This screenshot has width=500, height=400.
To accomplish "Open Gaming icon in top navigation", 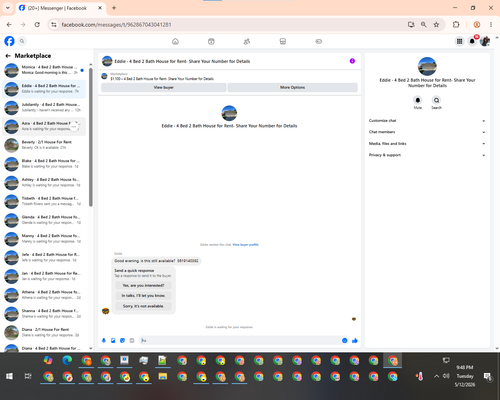I will [318, 41].
